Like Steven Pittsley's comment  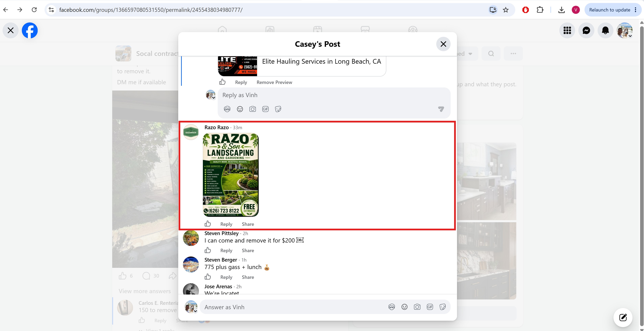click(208, 250)
